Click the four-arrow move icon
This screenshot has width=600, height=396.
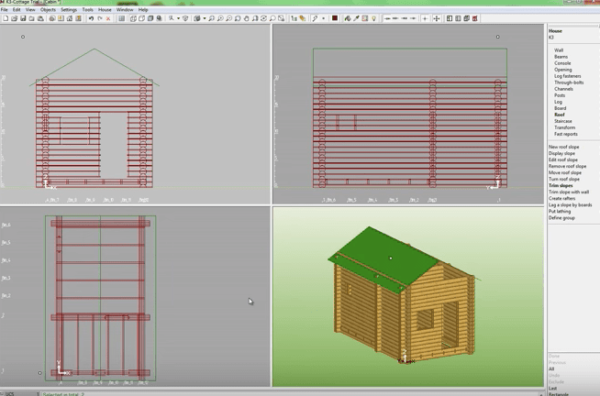[x=437, y=18]
